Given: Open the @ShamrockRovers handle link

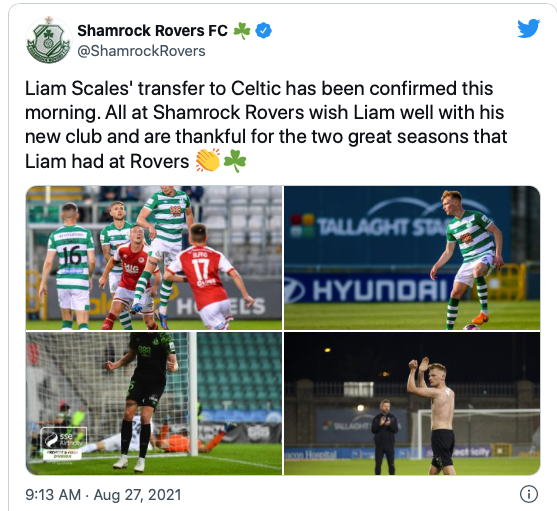Looking at the screenshot, I should point(141,51).
